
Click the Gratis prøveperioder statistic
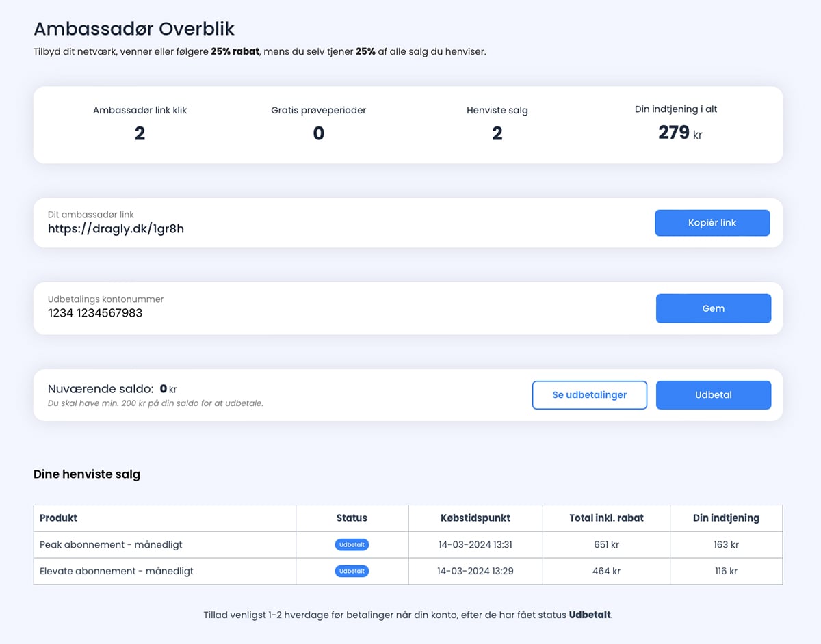pyautogui.click(x=318, y=124)
